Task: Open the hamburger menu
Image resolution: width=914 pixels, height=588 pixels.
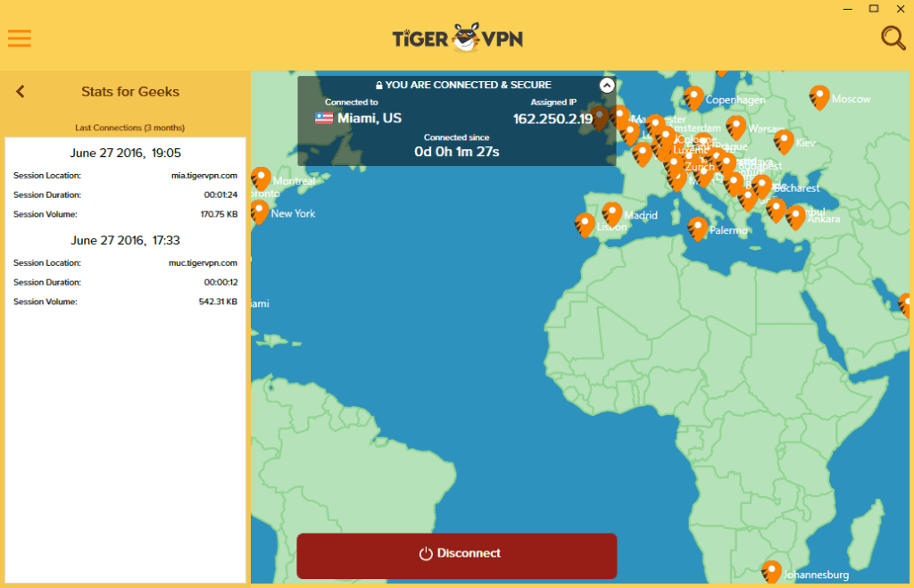Action: pos(20,38)
